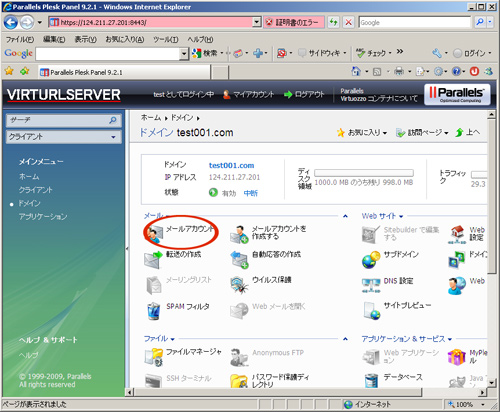This screenshot has width=500, height=412.
Task: Click the ログアウト logout link
Action: 304,95
